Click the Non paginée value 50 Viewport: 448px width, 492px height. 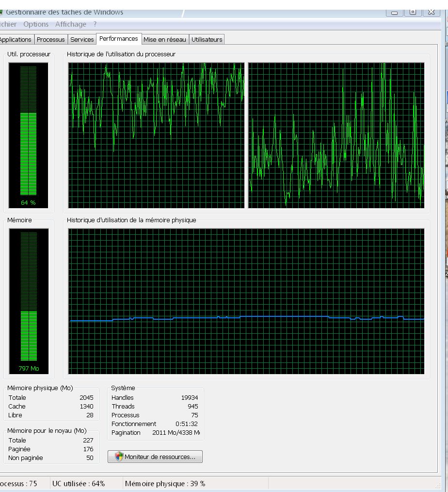pyautogui.click(x=90, y=458)
